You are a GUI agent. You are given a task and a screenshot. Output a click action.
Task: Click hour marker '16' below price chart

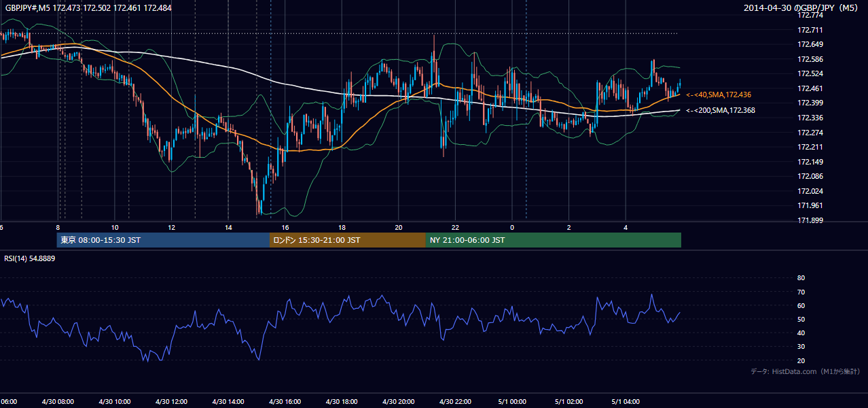(x=285, y=227)
